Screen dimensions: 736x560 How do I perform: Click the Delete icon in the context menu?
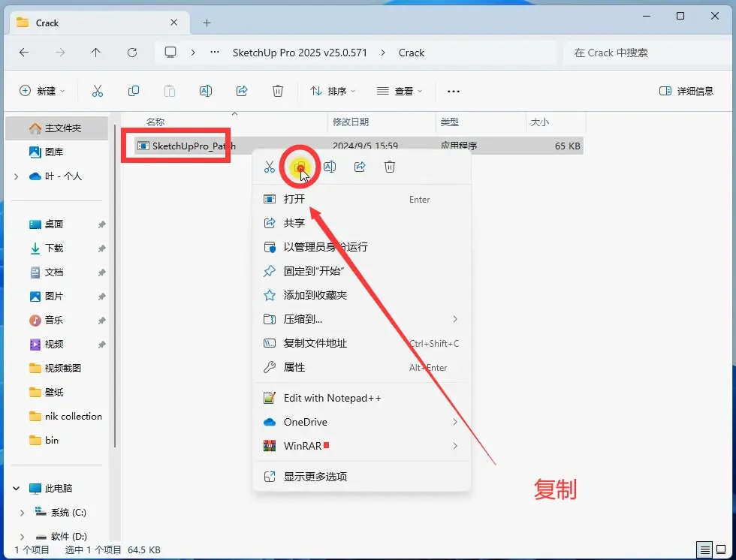click(x=390, y=167)
